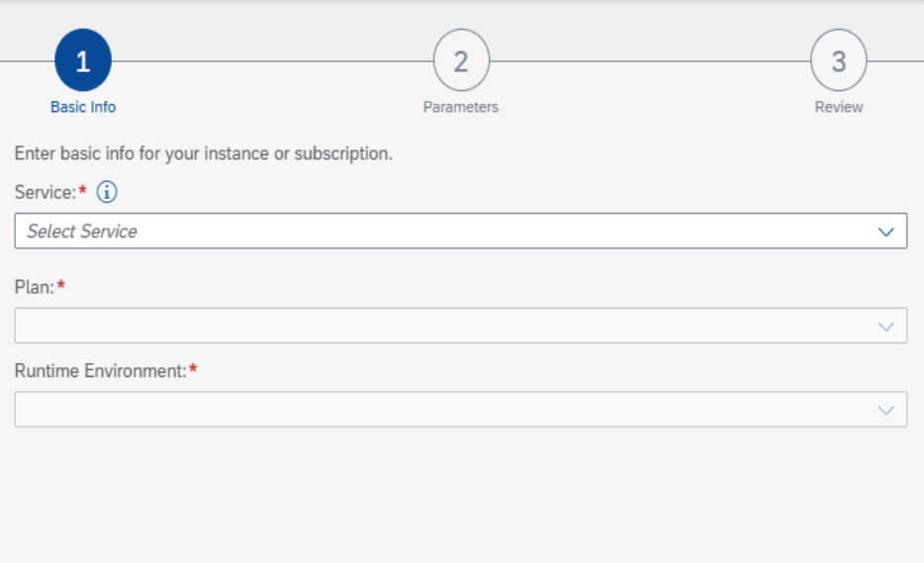This screenshot has width=924, height=563.
Task: Jump to step 3 circle in wizard
Action: (x=839, y=60)
